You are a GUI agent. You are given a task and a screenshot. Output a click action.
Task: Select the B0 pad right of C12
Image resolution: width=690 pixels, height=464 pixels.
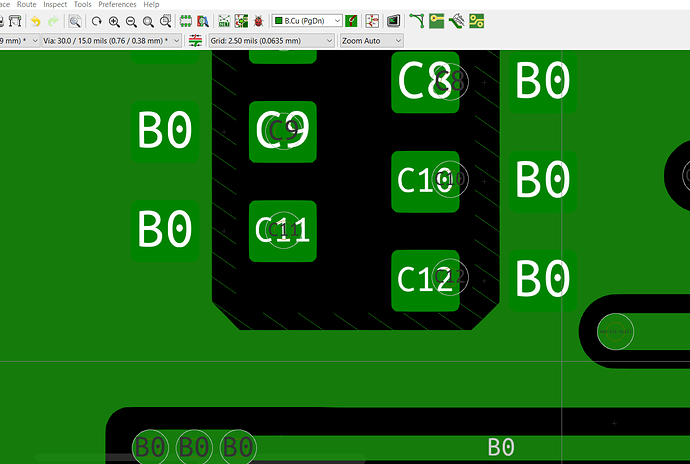(543, 280)
